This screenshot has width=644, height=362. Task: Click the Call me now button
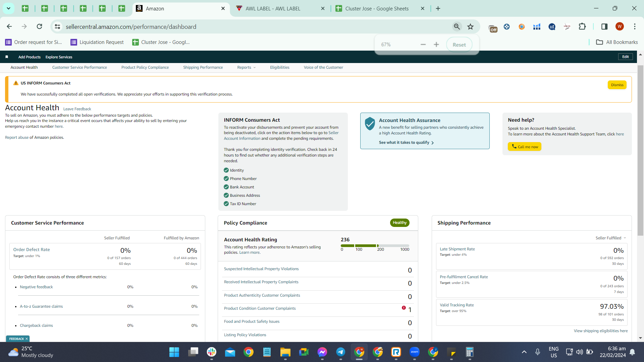pyautogui.click(x=525, y=146)
